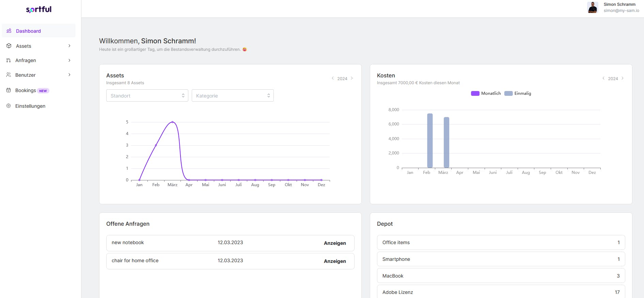Expand the Assets sidebar submenu chevron
The image size is (644, 298).
[x=69, y=46]
